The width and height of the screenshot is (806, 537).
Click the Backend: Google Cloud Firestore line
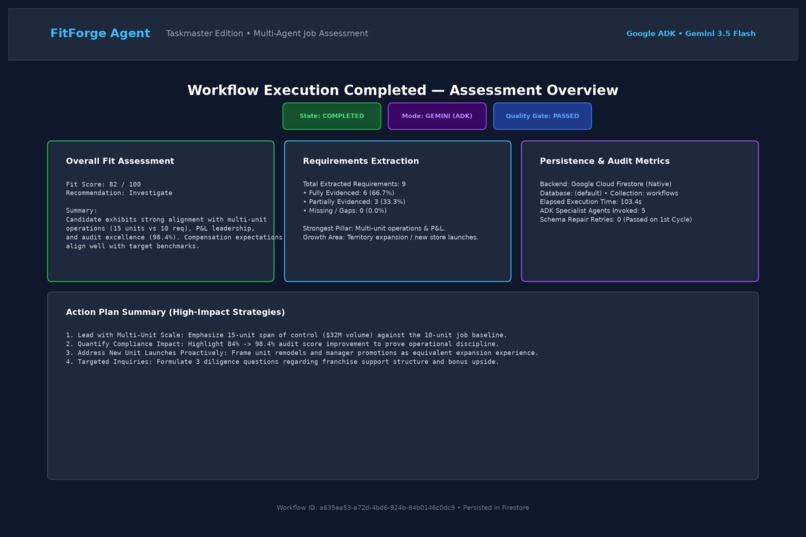pos(606,184)
